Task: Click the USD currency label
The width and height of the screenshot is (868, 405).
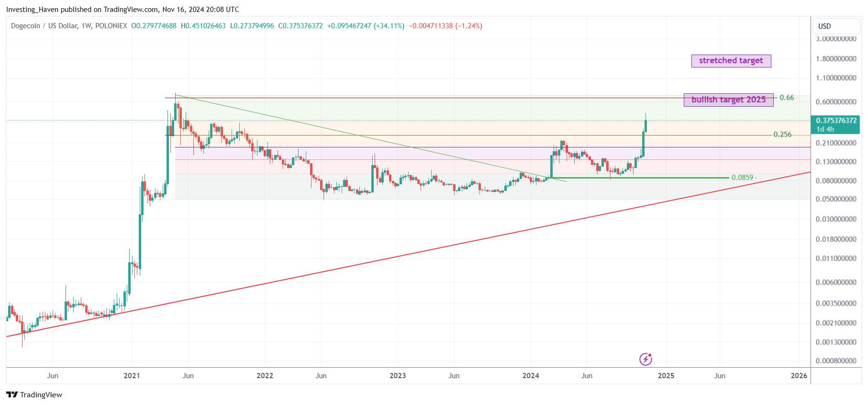Action: [824, 26]
